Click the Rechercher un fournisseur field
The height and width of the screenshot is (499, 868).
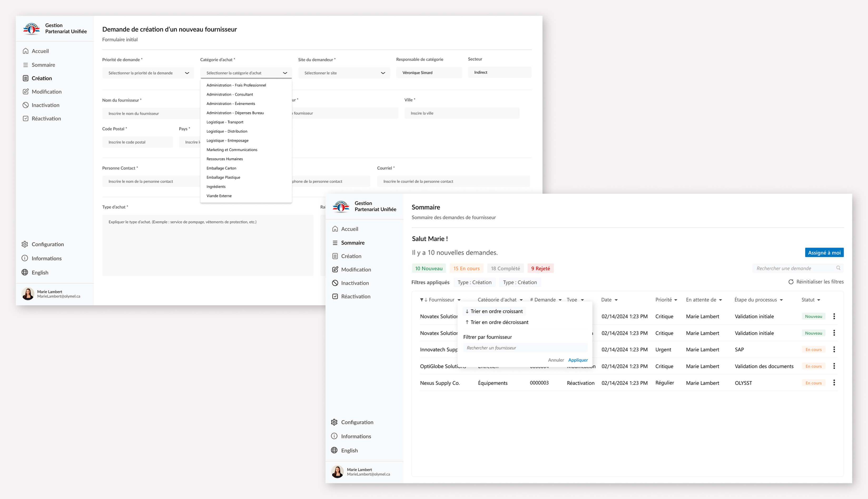[525, 348]
